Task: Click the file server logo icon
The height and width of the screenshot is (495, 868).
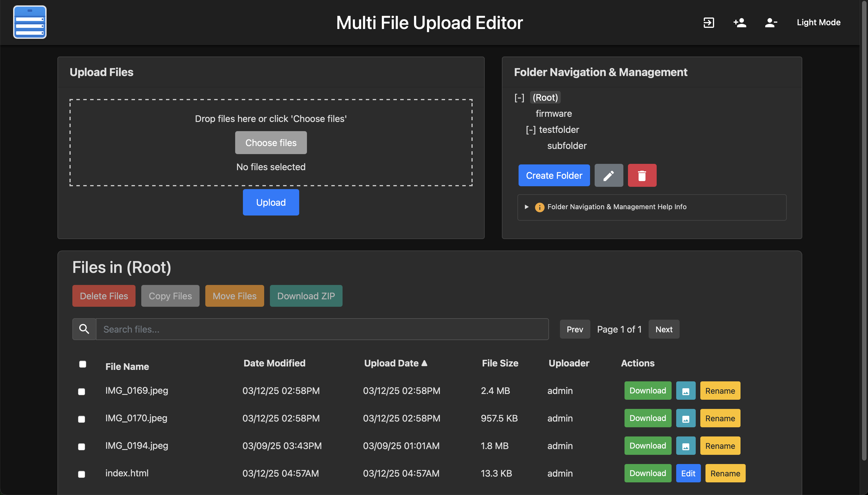Action: 30,22
